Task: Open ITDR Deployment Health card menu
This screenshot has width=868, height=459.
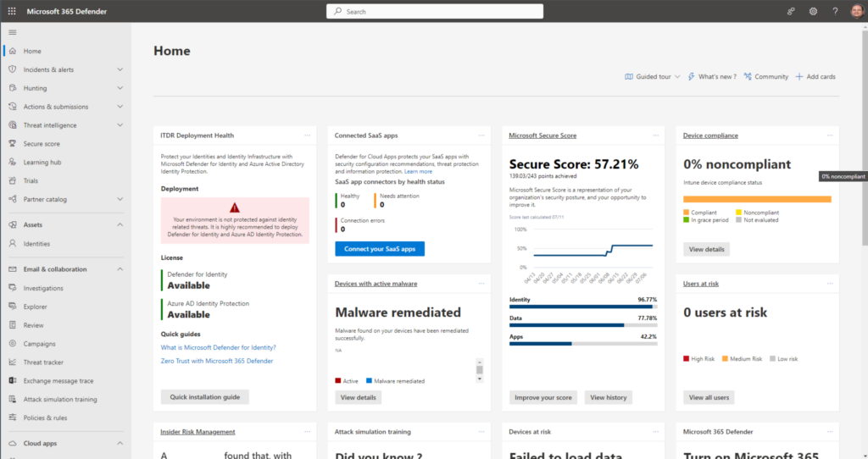Action: pos(307,135)
